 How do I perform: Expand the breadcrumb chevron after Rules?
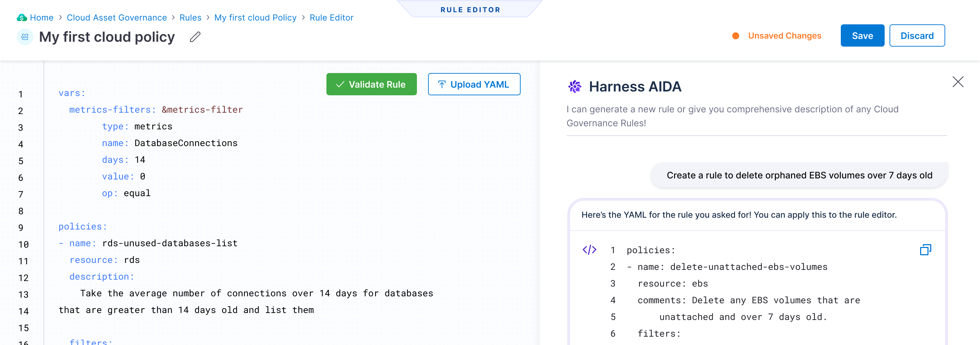coord(207,17)
